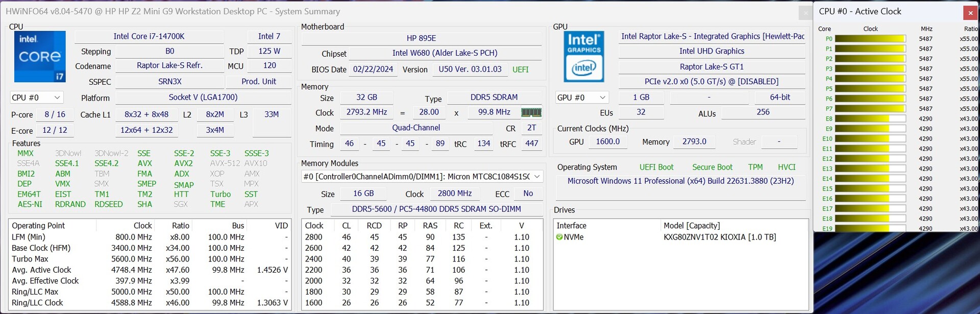Click the green NVMe drive status icon
The height and width of the screenshot is (314, 980).
pyautogui.click(x=559, y=237)
